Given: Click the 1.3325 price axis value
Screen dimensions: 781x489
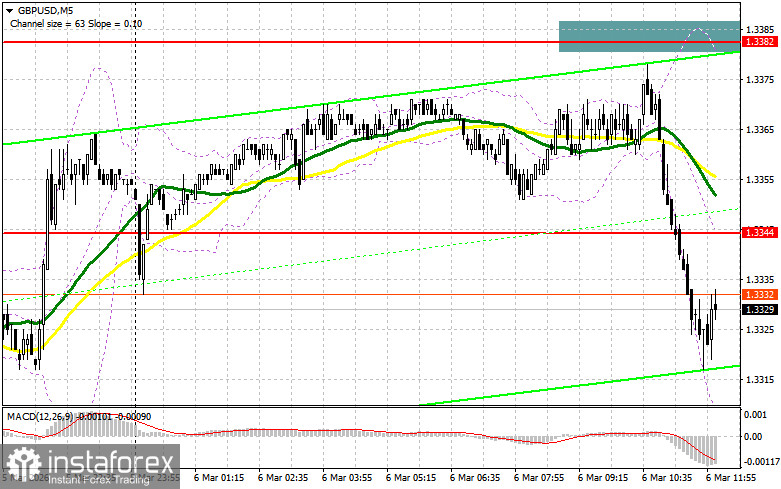Looking at the screenshot, I should (760, 330).
